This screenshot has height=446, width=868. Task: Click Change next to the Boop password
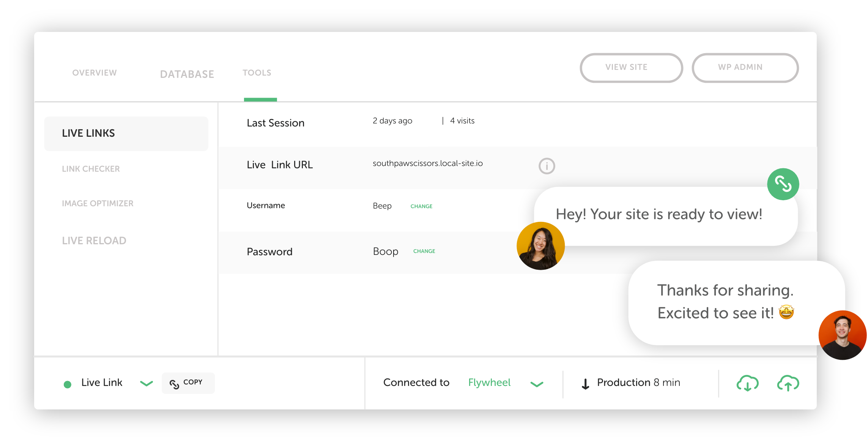click(424, 251)
